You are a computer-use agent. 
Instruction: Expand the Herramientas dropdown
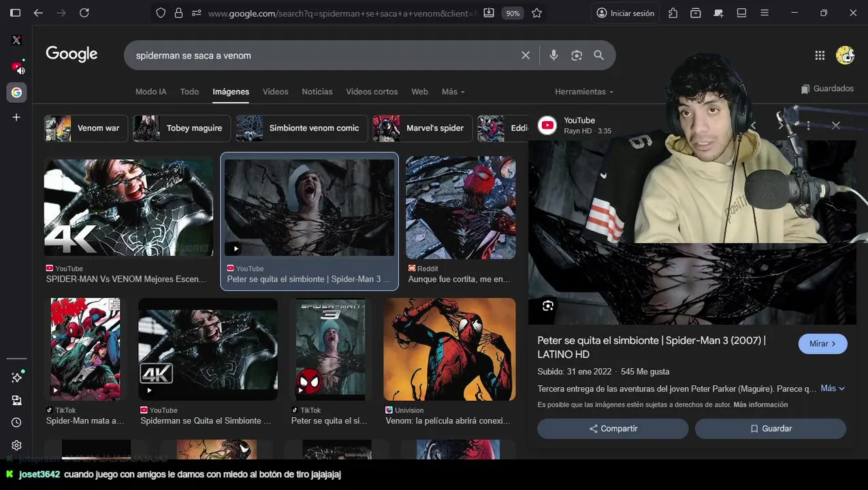[x=584, y=91]
